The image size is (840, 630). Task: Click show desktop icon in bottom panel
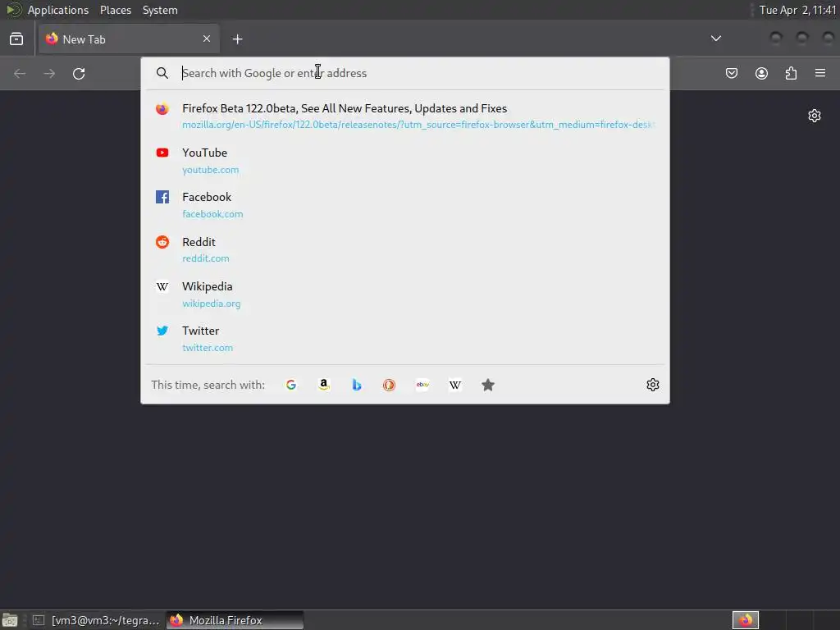point(10,620)
